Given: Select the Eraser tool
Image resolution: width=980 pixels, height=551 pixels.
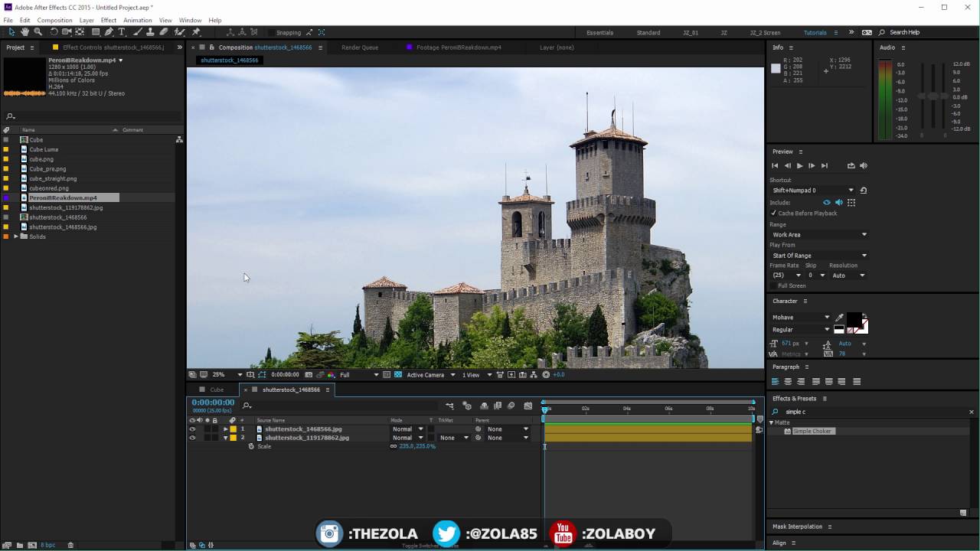Looking at the screenshot, I should pos(164,32).
